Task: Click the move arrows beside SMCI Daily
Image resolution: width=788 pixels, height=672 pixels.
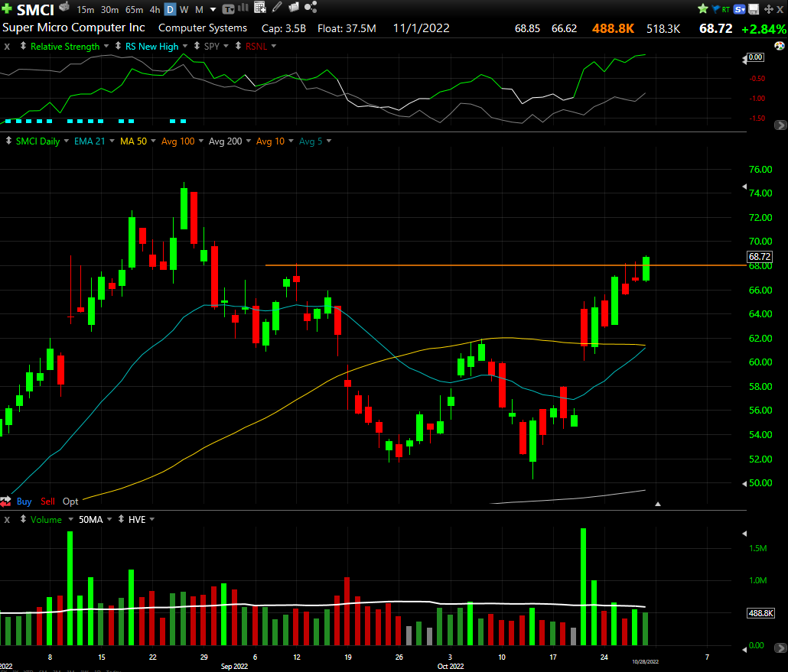Action: coord(8,141)
